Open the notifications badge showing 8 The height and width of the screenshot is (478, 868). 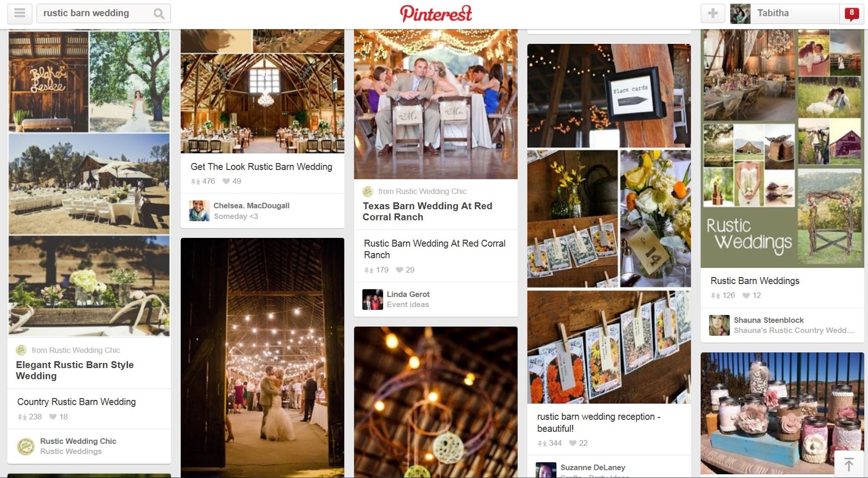852,14
